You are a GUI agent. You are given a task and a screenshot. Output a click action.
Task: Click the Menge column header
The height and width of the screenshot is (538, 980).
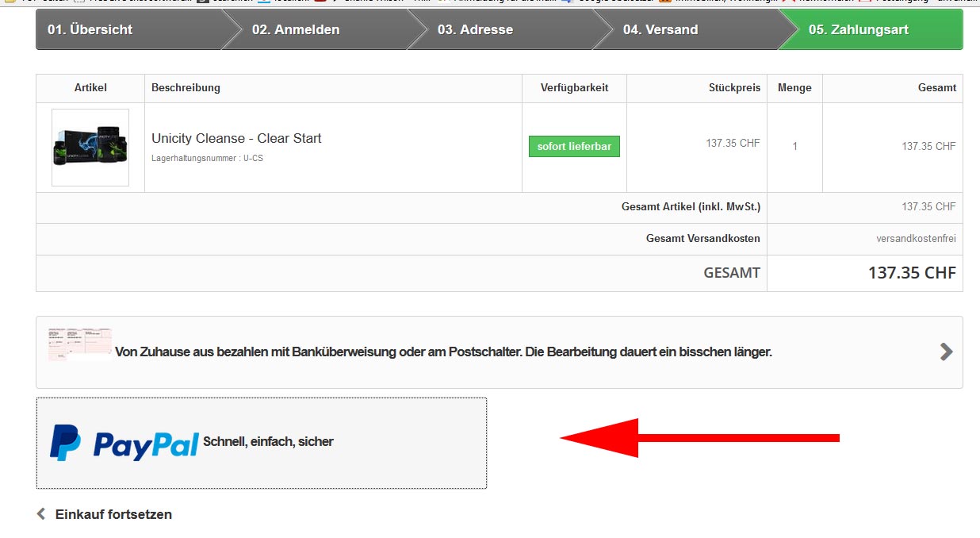(x=794, y=88)
